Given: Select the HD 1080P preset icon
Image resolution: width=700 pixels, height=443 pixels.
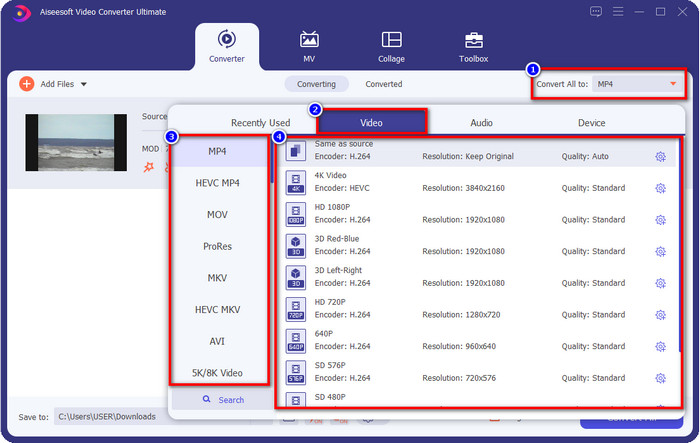Looking at the screenshot, I should point(296,214).
